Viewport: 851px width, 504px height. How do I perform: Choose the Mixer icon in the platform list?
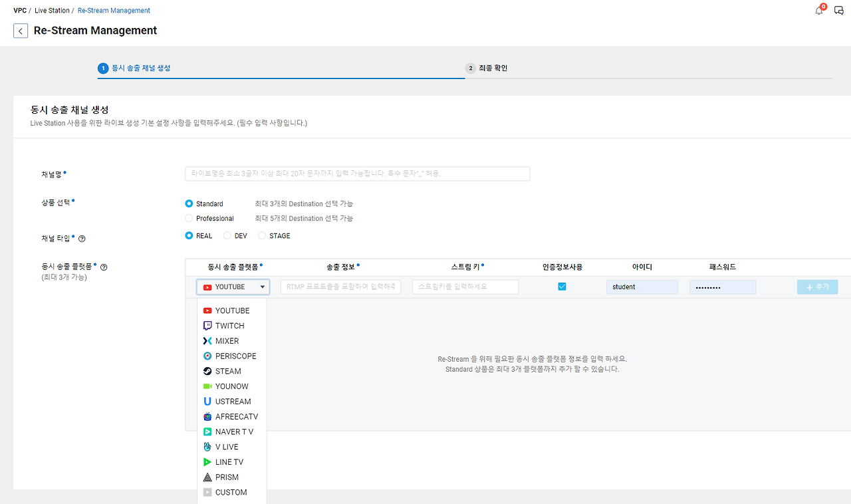(x=207, y=341)
